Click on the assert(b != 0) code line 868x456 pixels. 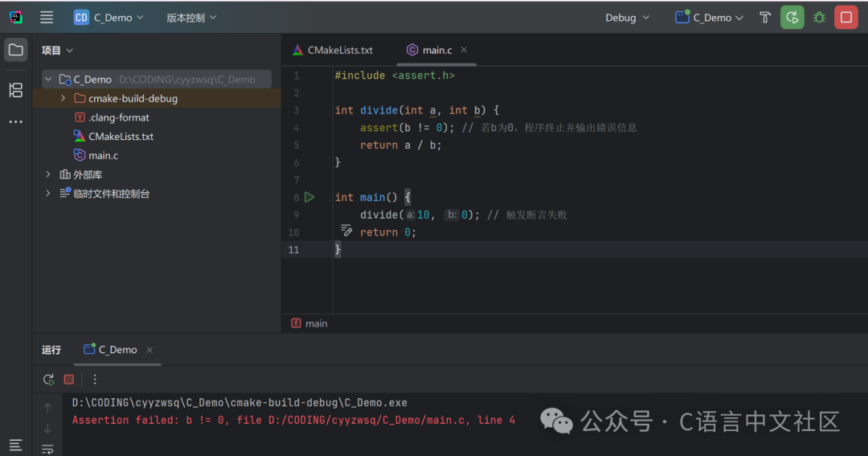(x=407, y=128)
